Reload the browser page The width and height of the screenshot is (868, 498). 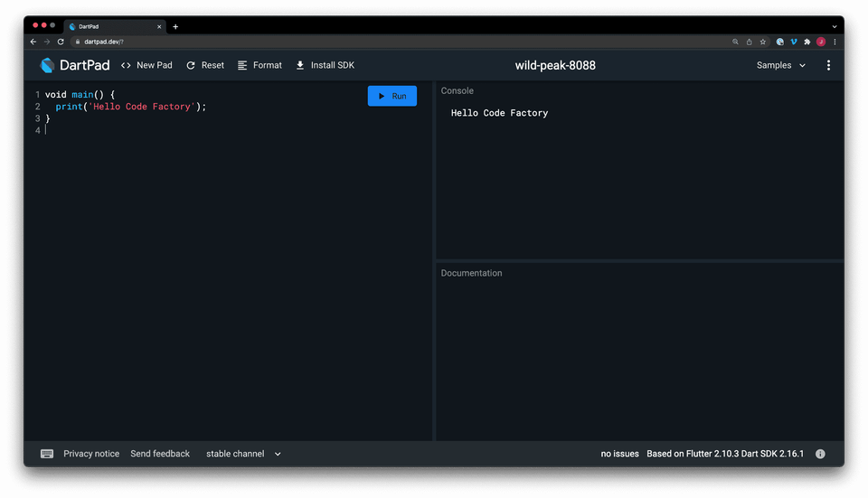[61, 42]
